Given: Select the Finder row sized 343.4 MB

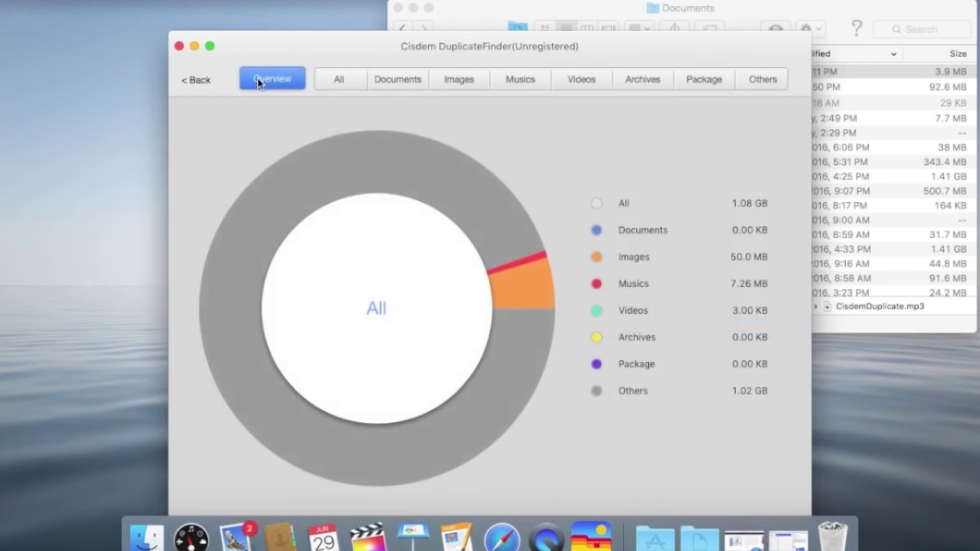Looking at the screenshot, I should (x=894, y=162).
